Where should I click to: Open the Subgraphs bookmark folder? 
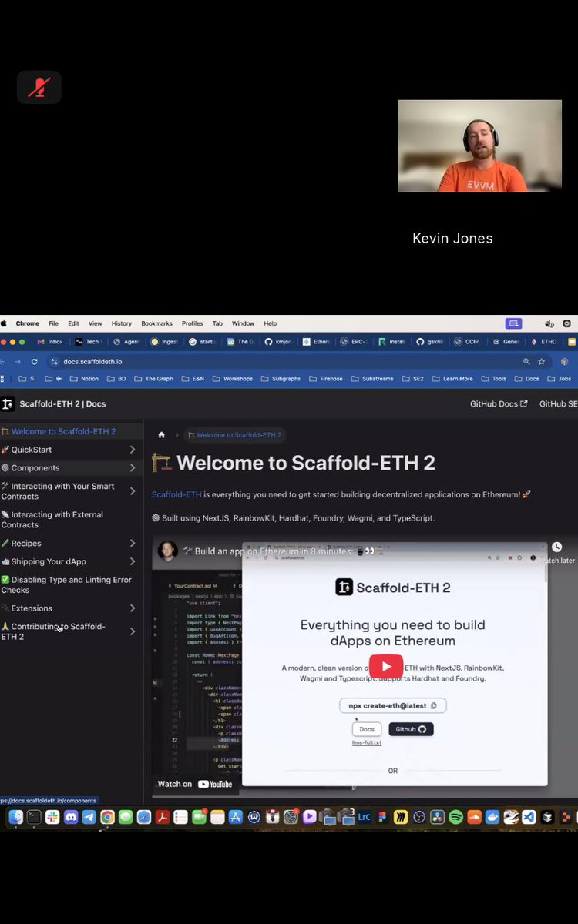281,379
